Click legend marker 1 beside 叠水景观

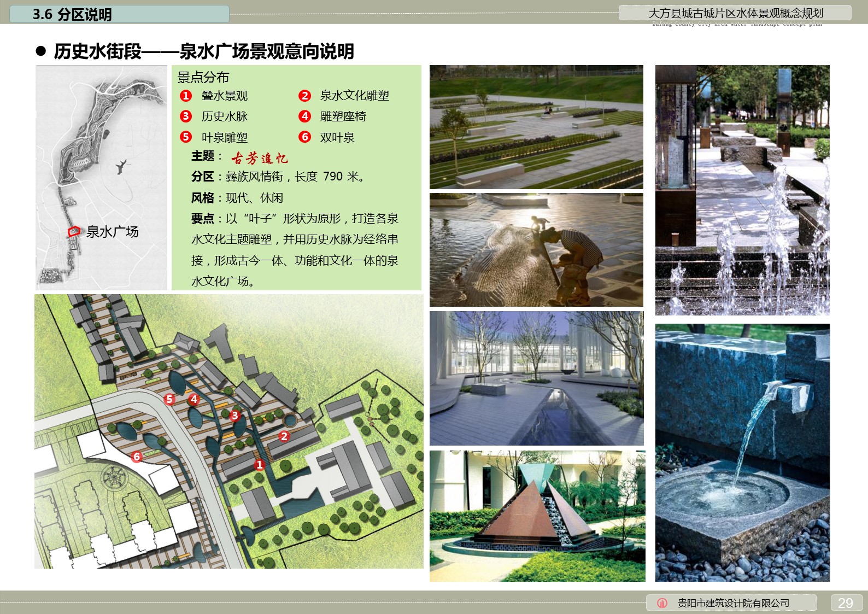(x=186, y=96)
